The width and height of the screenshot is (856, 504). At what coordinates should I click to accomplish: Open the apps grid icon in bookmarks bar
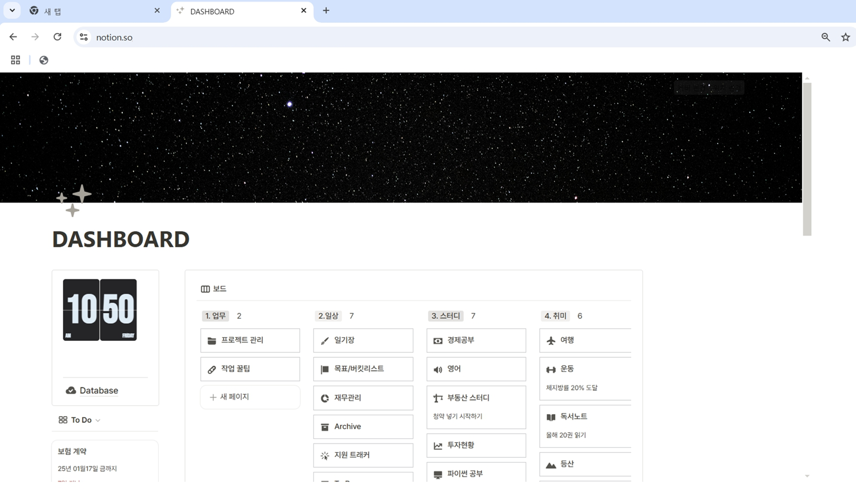coord(16,60)
